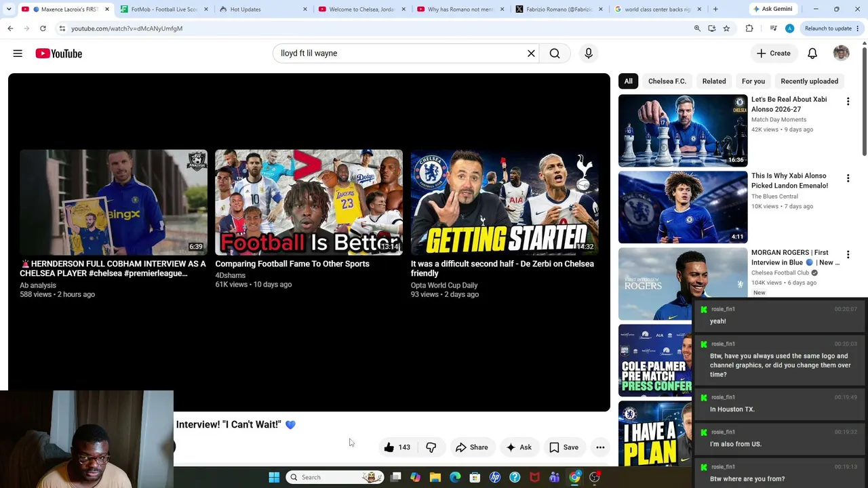Screen dimensions: 868x488
Task: Open the Chrome profile avatar
Action: click(x=789, y=28)
